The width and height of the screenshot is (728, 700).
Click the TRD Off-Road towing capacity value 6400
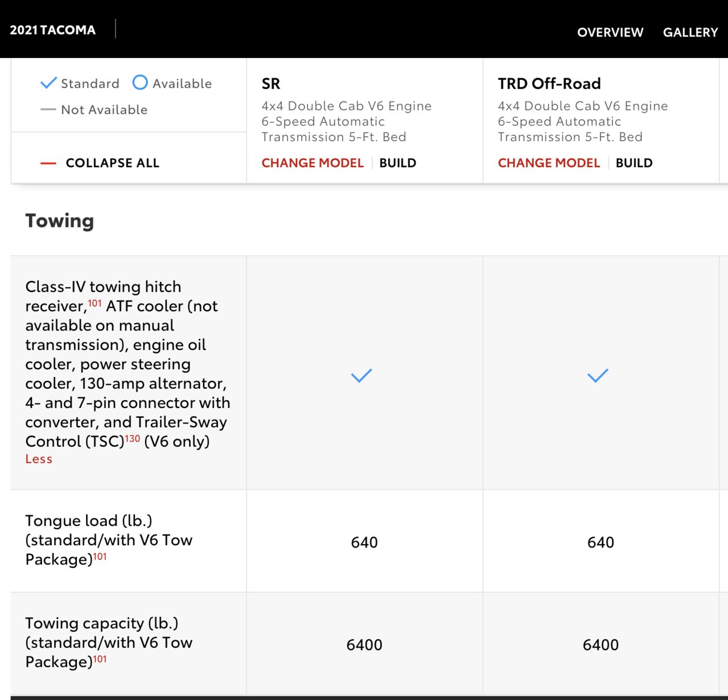pos(601,645)
